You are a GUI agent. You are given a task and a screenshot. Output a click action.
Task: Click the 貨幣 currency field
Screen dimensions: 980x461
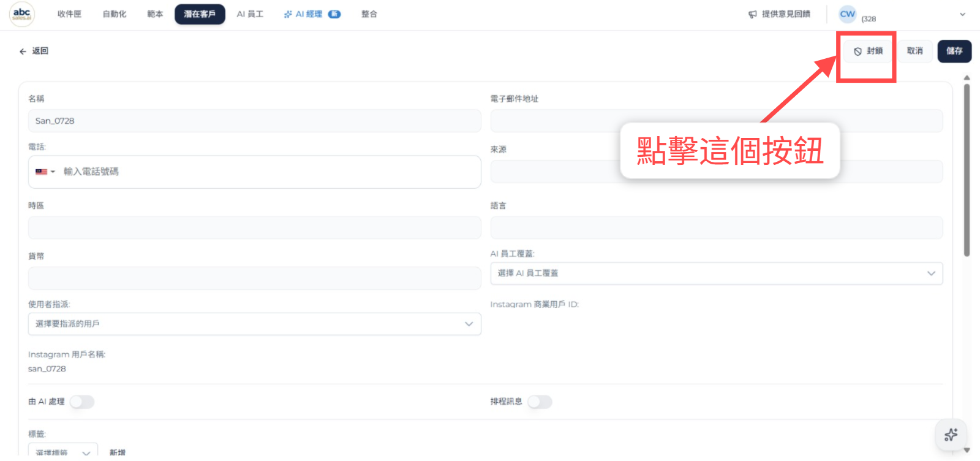coord(254,278)
